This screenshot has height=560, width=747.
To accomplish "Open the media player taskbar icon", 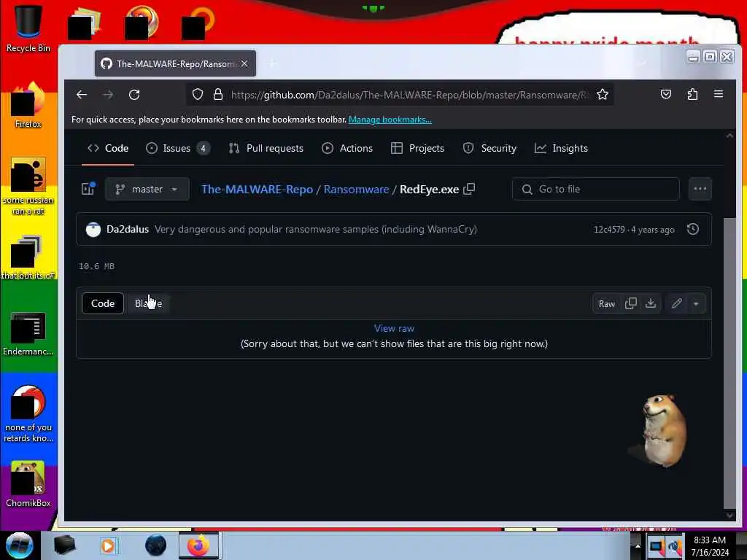I will (108, 545).
